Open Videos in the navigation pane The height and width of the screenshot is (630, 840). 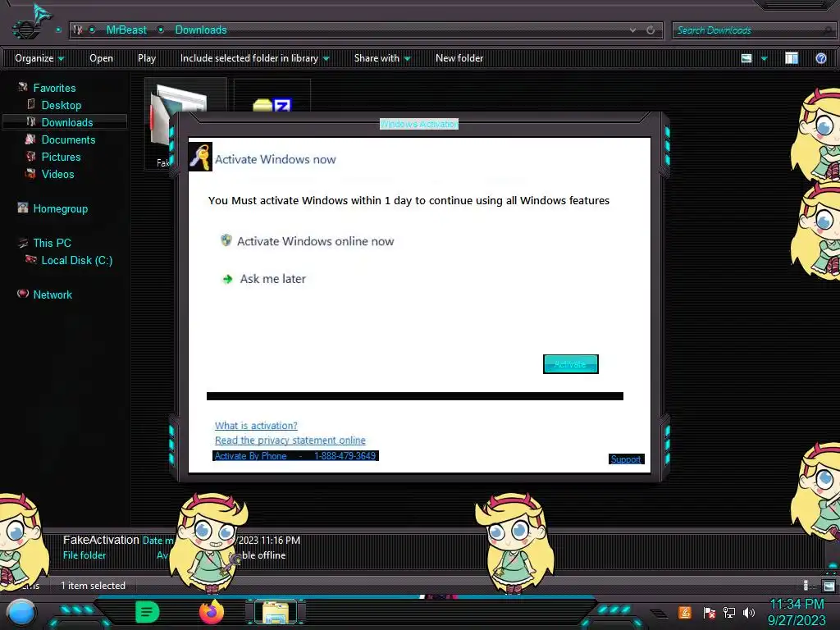click(58, 174)
